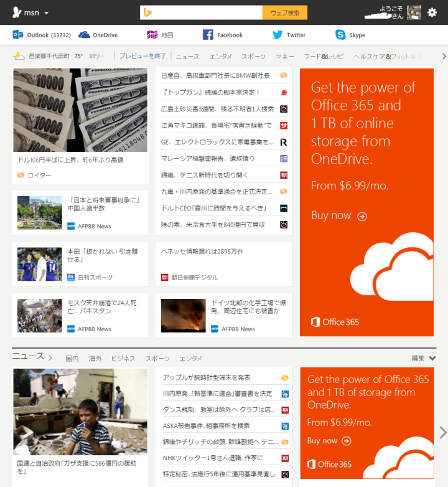Select the 国内 news subtab
The image size is (448, 487).
coord(72,359)
